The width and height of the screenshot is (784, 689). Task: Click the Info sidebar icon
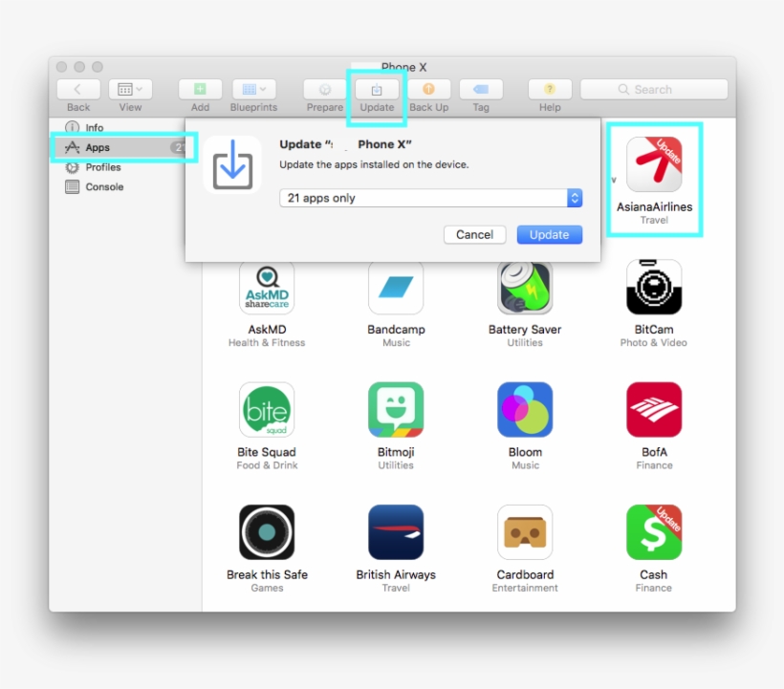(x=73, y=127)
